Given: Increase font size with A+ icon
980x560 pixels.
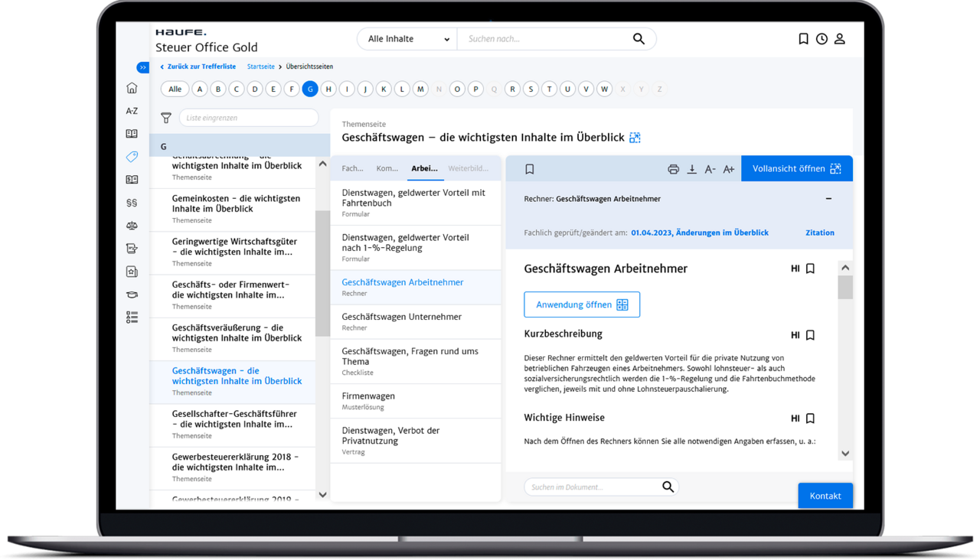Looking at the screenshot, I should 729,169.
